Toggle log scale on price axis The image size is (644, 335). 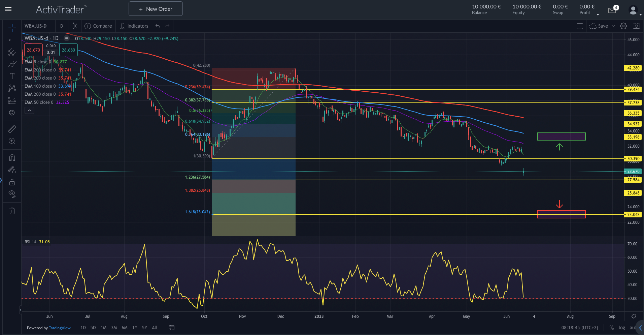tap(621, 328)
